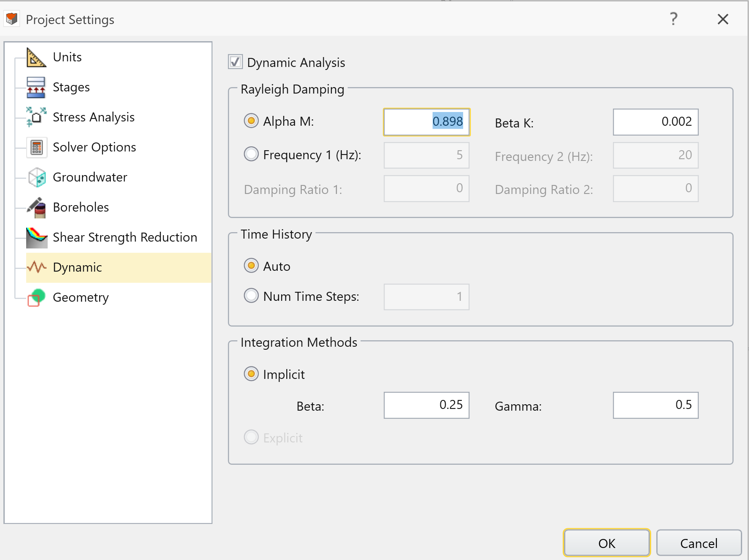The height and width of the screenshot is (560, 749).
Task: Confirm settings with the OK button
Action: coord(606,543)
